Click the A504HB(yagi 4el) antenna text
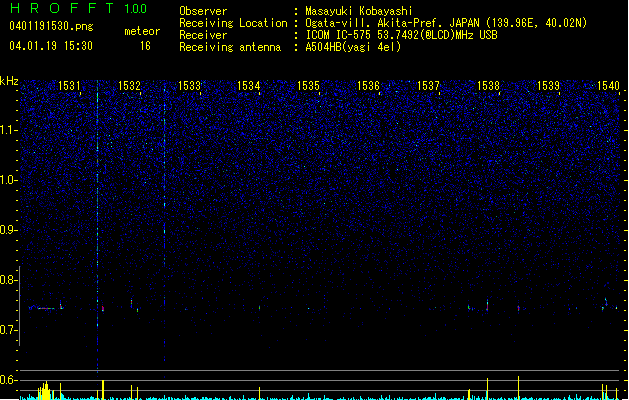 click(353, 47)
